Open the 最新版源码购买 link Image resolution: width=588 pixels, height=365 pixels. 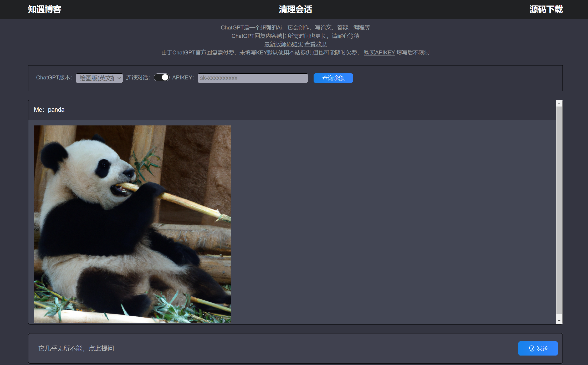(283, 44)
